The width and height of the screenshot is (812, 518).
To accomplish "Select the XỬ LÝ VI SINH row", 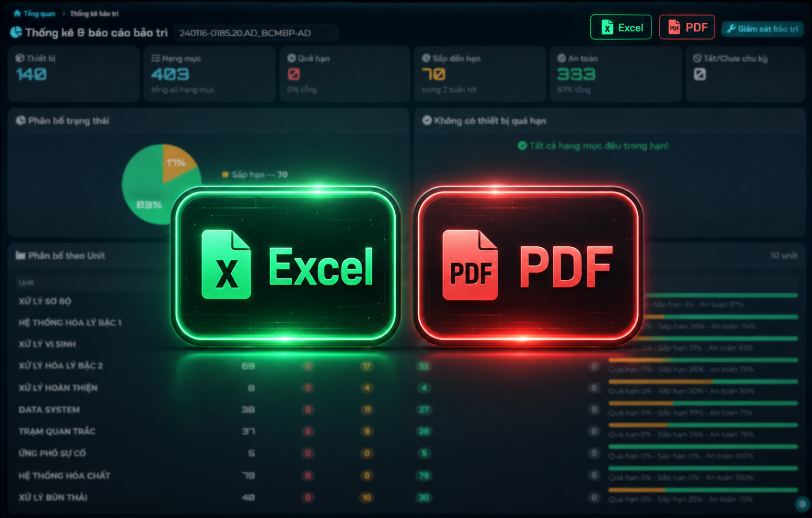I will click(407, 344).
